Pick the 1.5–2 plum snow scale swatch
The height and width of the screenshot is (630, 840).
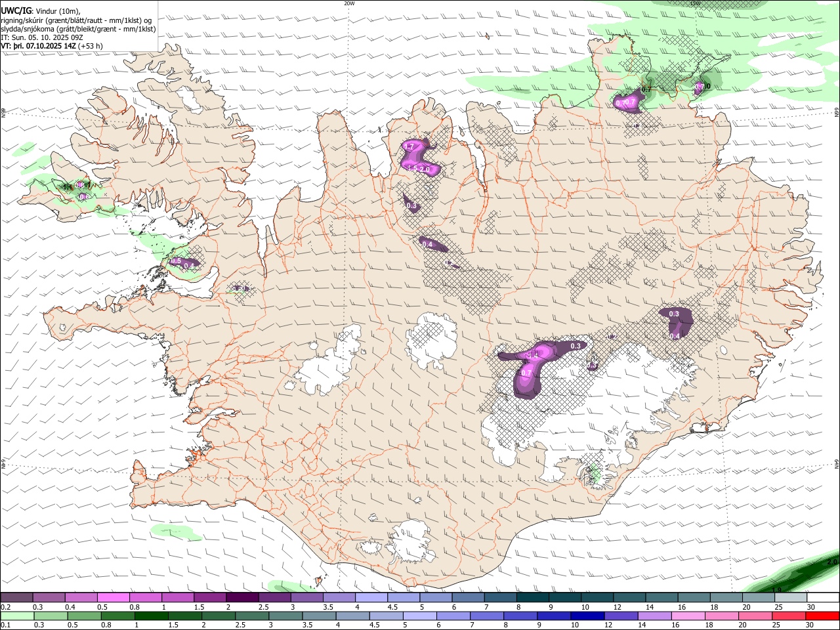[209, 598]
